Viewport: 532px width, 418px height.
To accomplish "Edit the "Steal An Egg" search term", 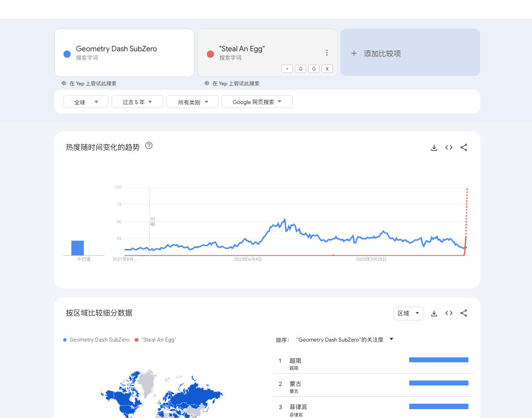I will (242, 49).
